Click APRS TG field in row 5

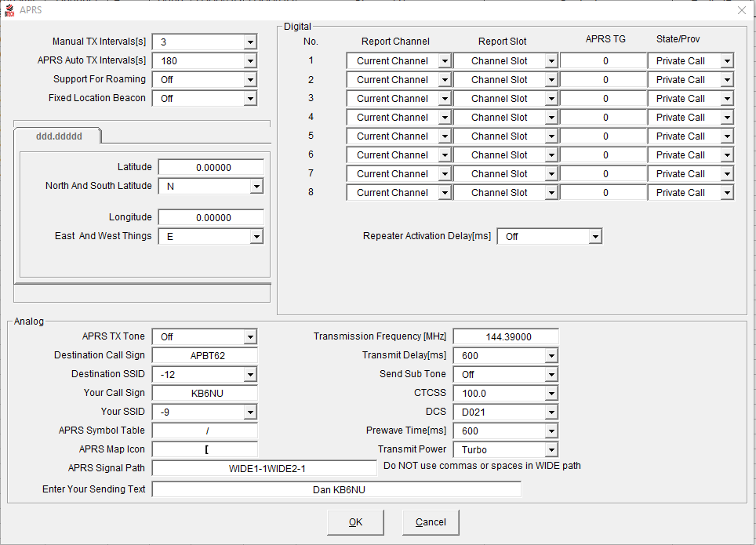click(x=605, y=136)
